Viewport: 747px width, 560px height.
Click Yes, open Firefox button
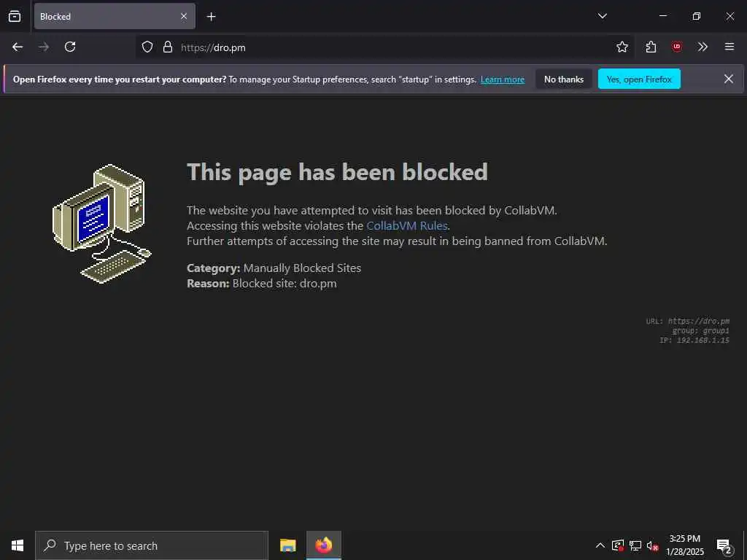point(639,79)
